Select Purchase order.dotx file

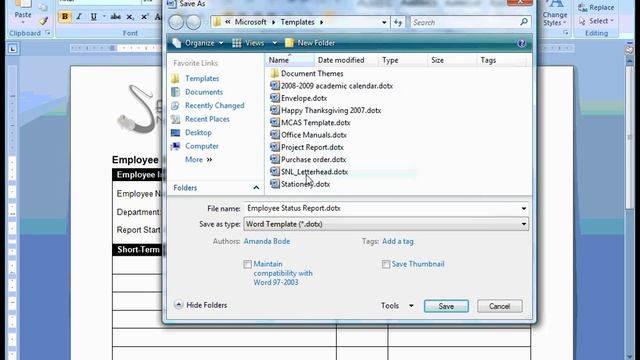(x=308, y=160)
